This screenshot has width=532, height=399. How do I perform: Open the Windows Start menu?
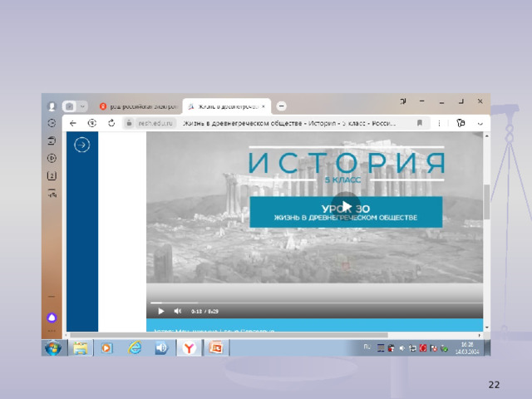click(x=53, y=348)
